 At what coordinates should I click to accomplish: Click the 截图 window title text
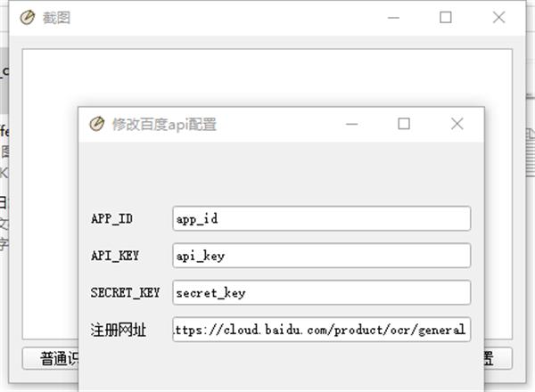tap(56, 18)
